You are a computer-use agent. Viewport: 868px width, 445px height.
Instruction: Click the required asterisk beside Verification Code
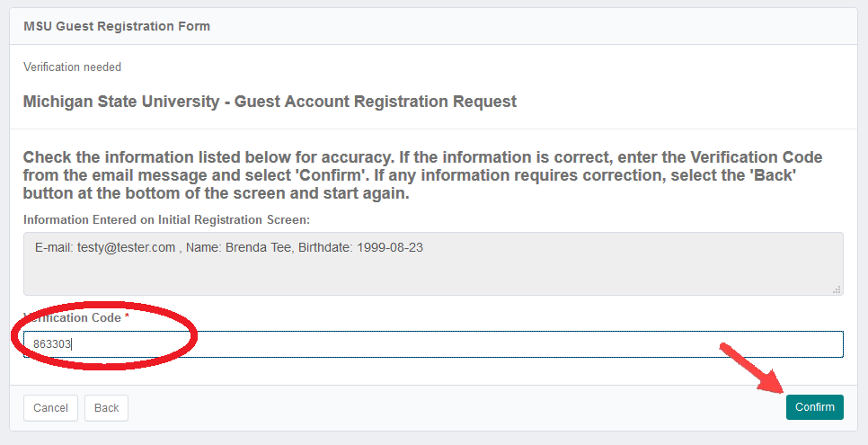(128, 318)
